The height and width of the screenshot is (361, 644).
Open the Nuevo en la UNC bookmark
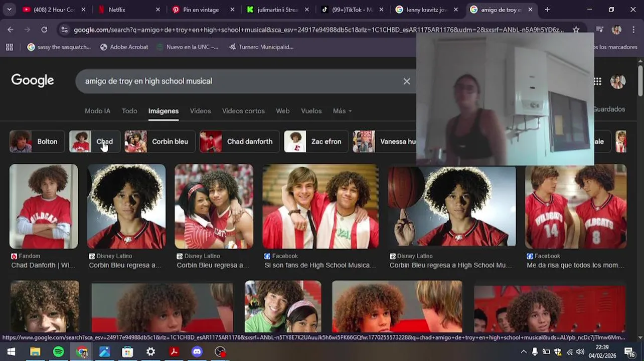187,47
